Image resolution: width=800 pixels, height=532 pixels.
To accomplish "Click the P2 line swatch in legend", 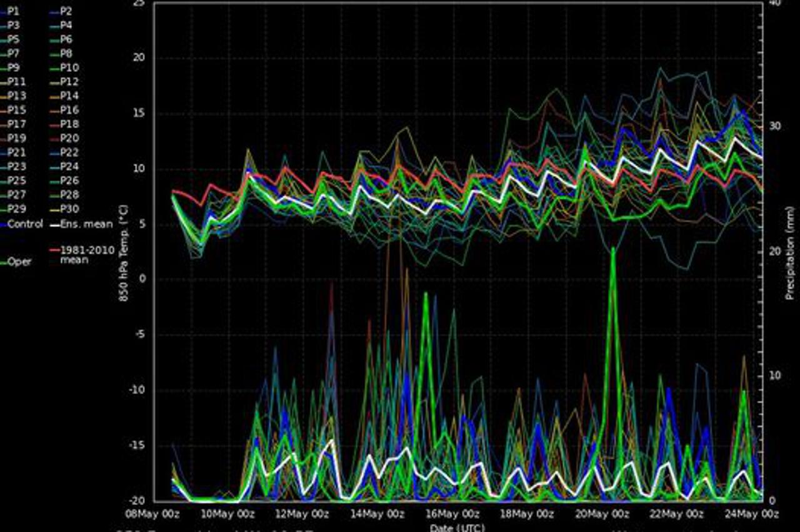I will [54, 11].
